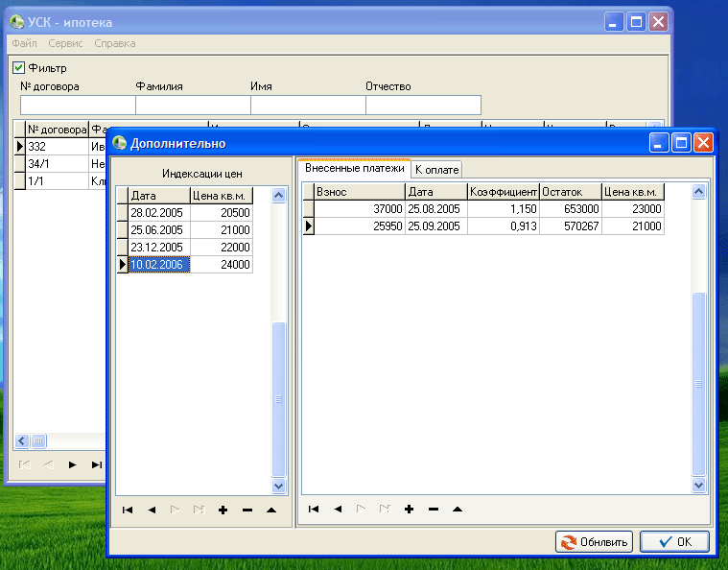Toggle the Фильтр checkbox
728x570 pixels.
18,68
